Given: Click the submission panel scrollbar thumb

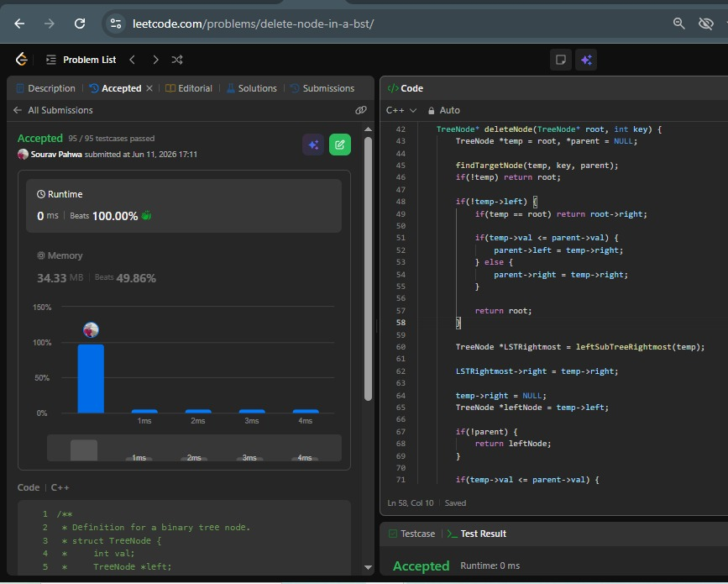Looking at the screenshot, I should (x=368, y=269).
